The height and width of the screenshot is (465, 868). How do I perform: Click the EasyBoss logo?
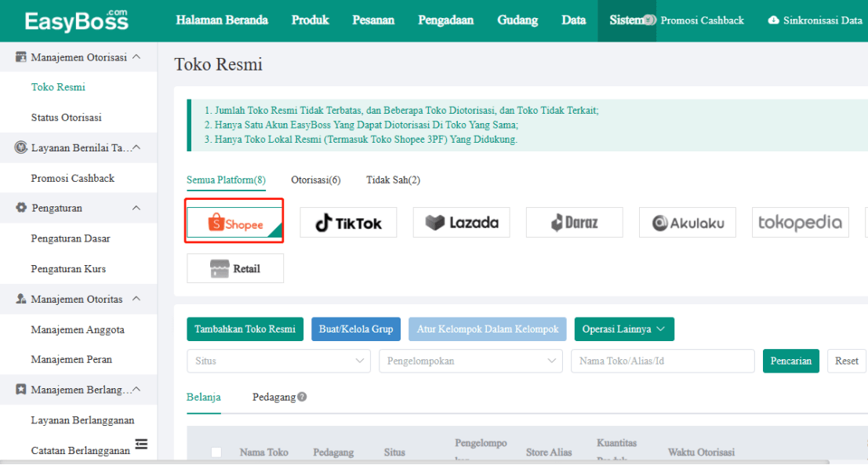[x=76, y=21]
